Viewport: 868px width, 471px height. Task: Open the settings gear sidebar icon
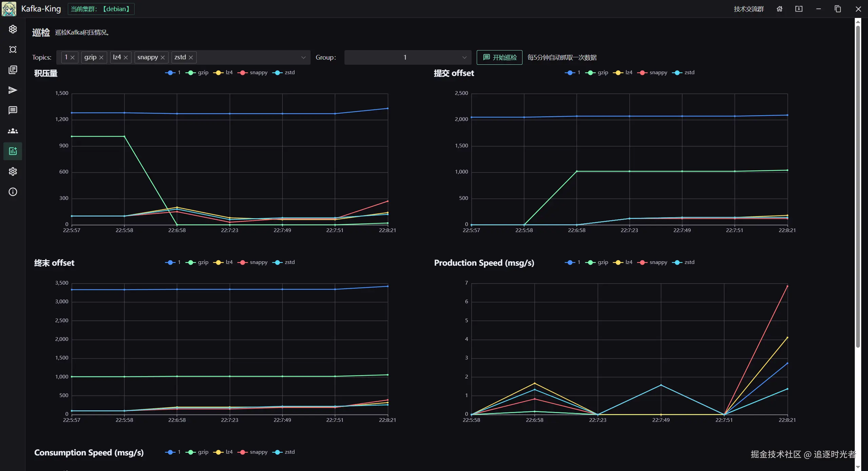tap(13, 171)
